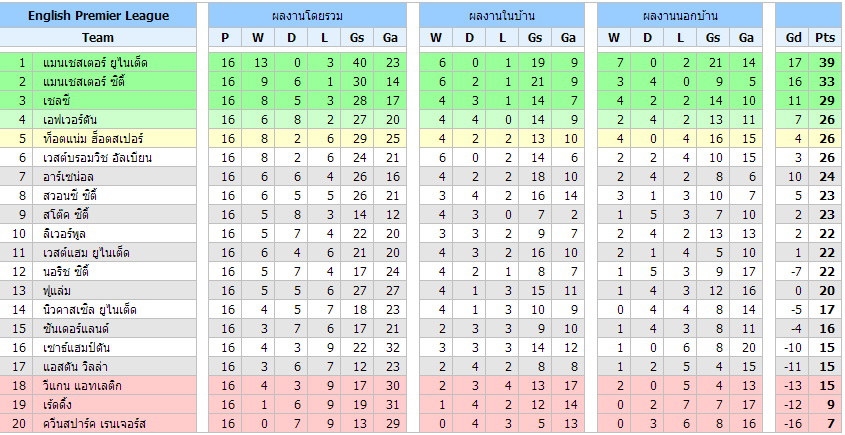Screen dimensions: 845x435
Task: Click the ควีนสปาร์ค เรนเจอร์ส team name
Action: [x=94, y=423]
